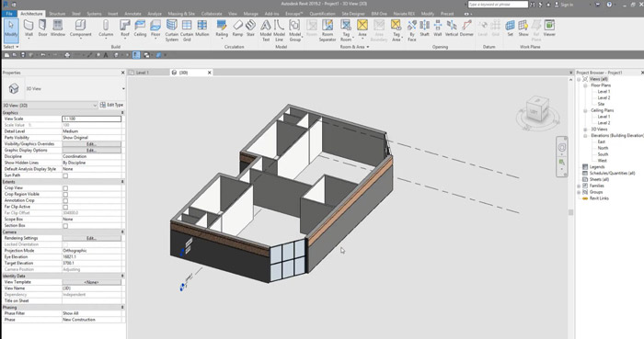Switch to the Level 1 view tab
Viewport: 644px width, 339px height.
pyautogui.click(x=142, y=73)
